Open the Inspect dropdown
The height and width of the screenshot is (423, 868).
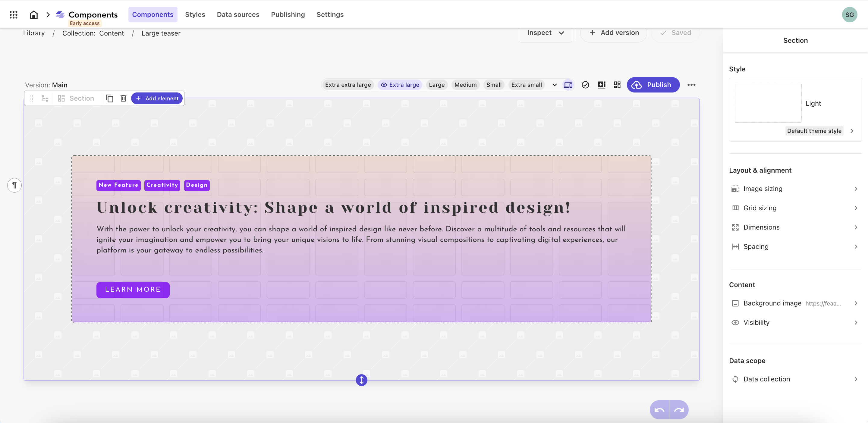(x=545, y=33)
